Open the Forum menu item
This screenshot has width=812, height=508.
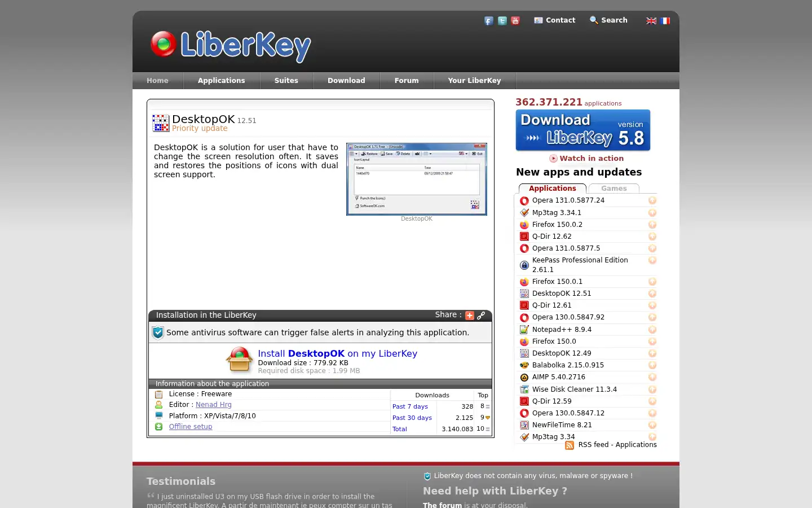pyautogui.click(x=407, y=81)
